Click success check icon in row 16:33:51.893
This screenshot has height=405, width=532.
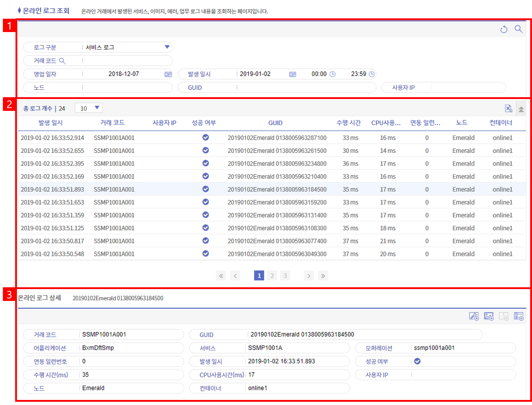(x=205, y=189)
